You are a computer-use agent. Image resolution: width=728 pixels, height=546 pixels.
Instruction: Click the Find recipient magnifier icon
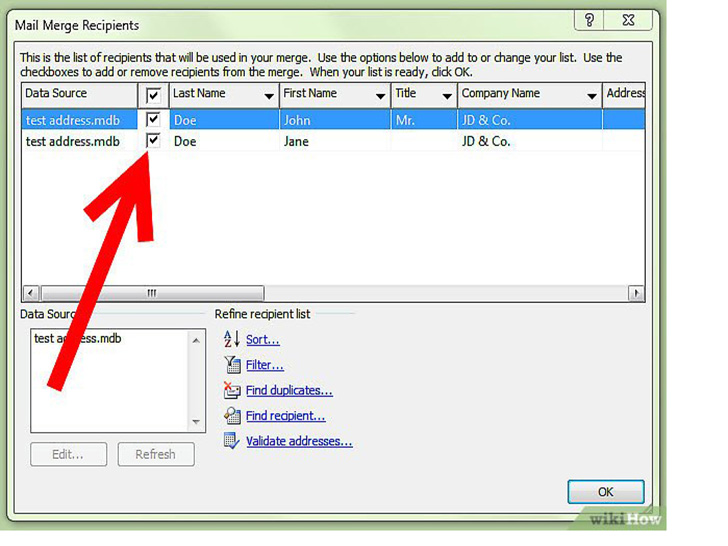(232, 415)
